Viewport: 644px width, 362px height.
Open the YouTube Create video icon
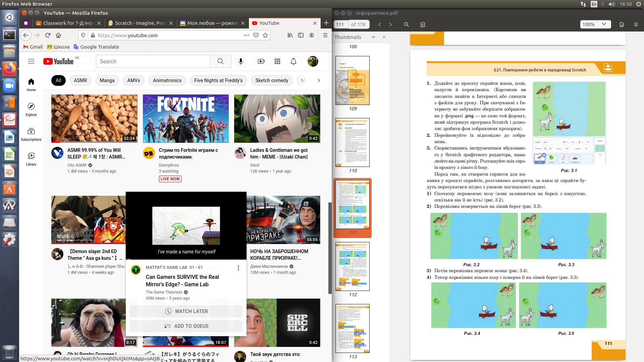(261, 61)
